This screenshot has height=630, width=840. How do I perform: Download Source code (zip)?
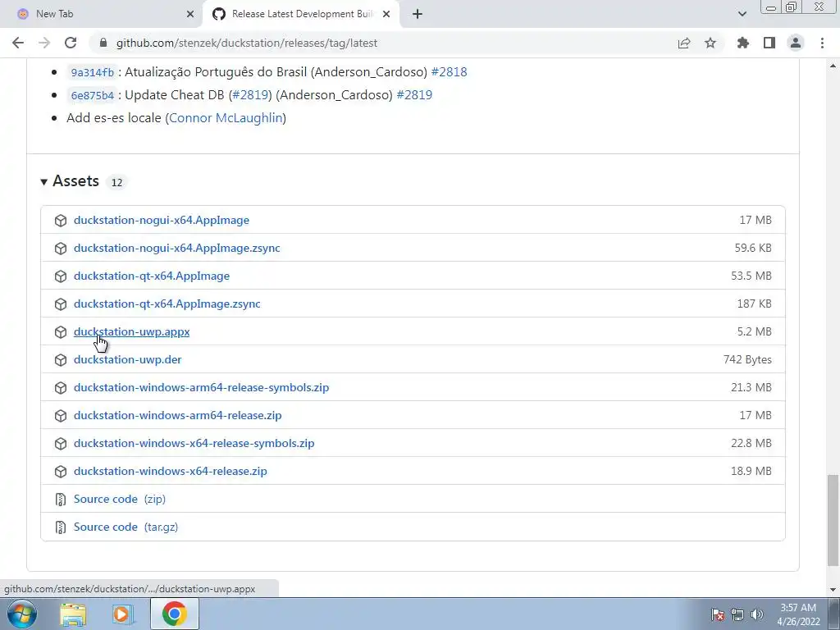coord(120,499)
